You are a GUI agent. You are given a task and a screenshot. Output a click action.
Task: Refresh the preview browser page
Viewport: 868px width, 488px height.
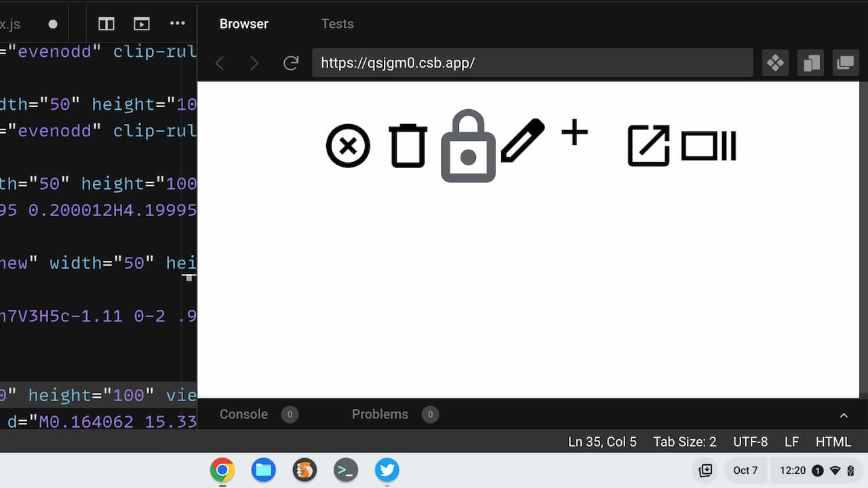291,63
